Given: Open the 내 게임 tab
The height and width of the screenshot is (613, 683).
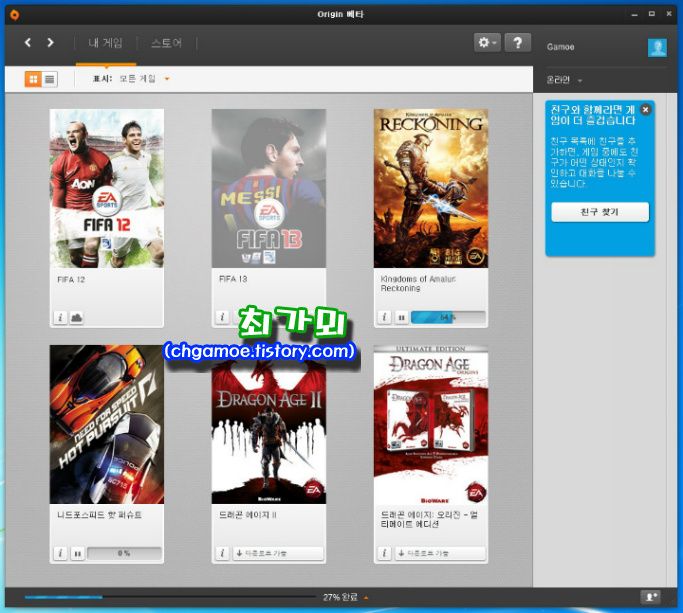Looking at the screenshot, I should click(105, 43).
